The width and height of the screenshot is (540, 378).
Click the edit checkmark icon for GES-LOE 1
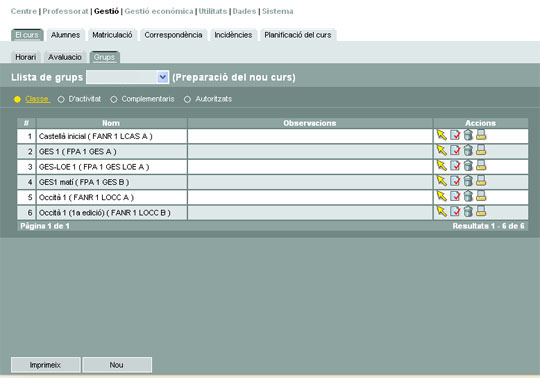[455, 166]
